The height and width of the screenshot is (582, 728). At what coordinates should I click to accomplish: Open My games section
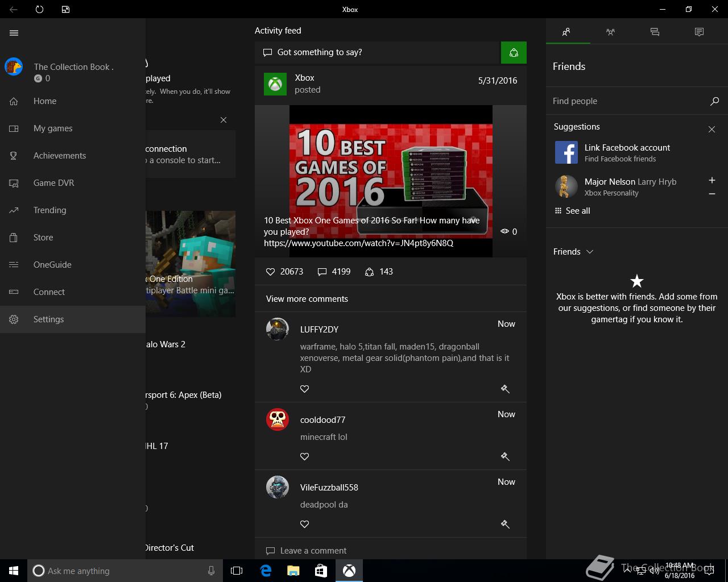click(73, 128)
